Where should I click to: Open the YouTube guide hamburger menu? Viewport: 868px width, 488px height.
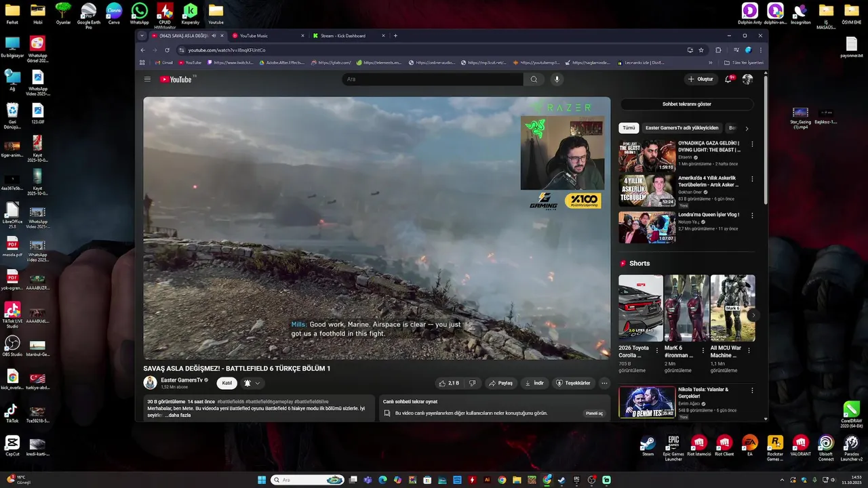tap(147, 79)
